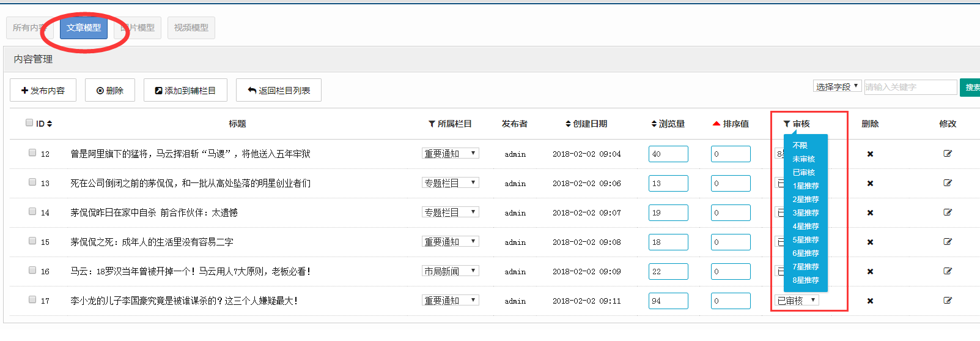Click delete X icon for article 12

click(870, 154)
